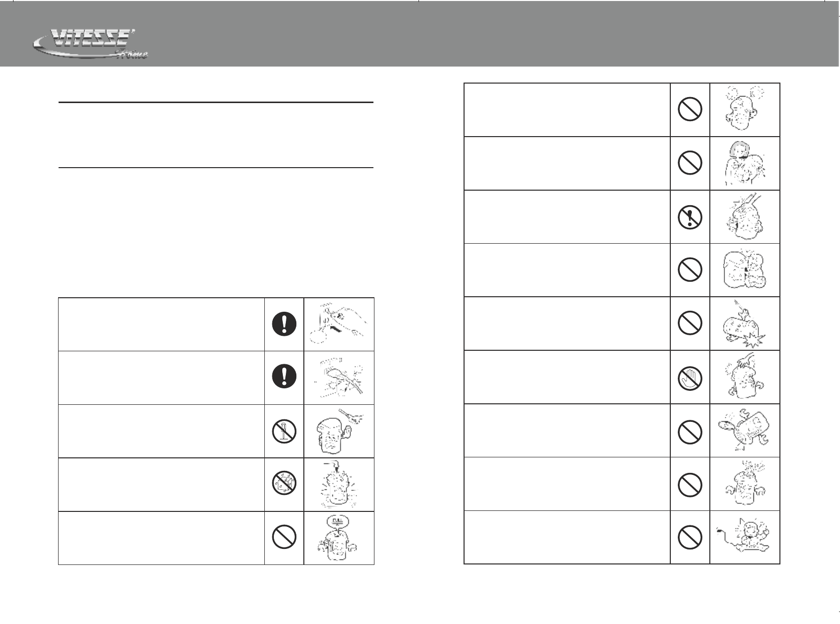This screenshot has width=840, height=624.
Task: Click the exclamation icon beside the wall-outlet plug illustration
Action: point(284,324)
